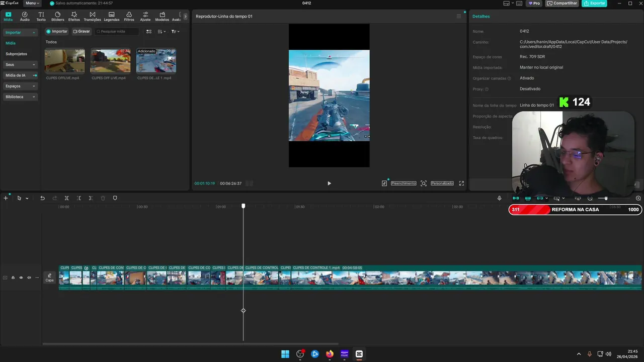This screenshot has width=644, height=362.
Task: Hide the main track with eye icon
Action: pyautogui.click(x=21, y=278)
